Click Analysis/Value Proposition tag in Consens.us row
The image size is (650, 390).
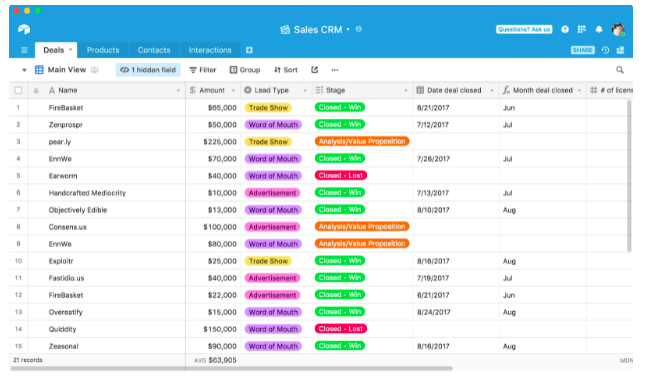point(362,227)
